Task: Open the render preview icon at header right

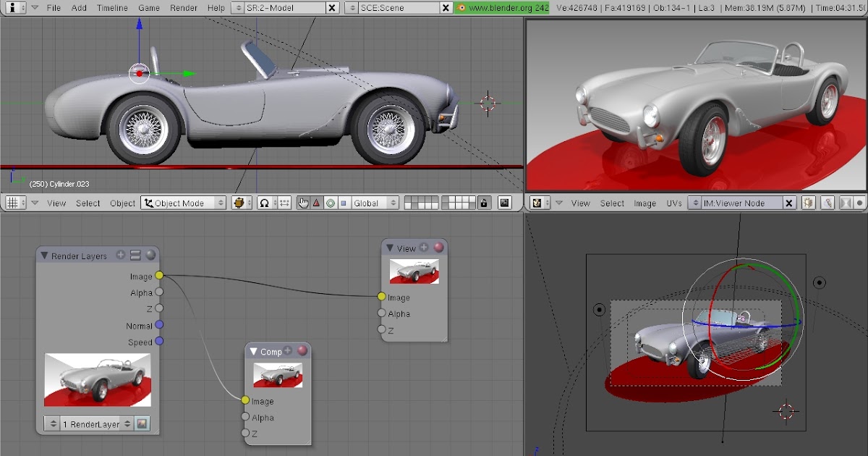Action: [x=503, y=203]
